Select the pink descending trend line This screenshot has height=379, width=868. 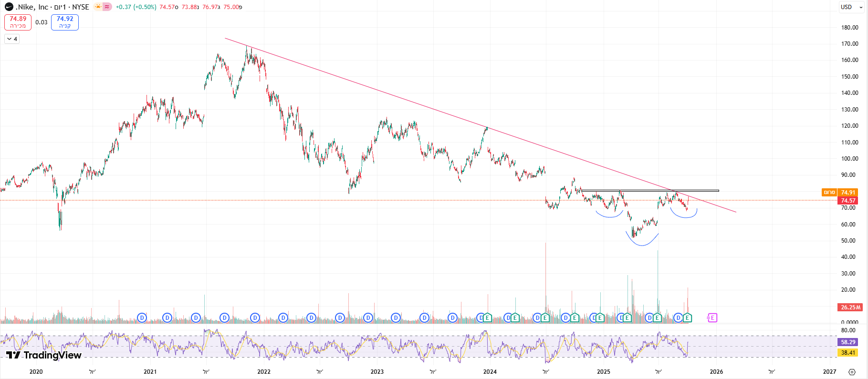(480, 125)
